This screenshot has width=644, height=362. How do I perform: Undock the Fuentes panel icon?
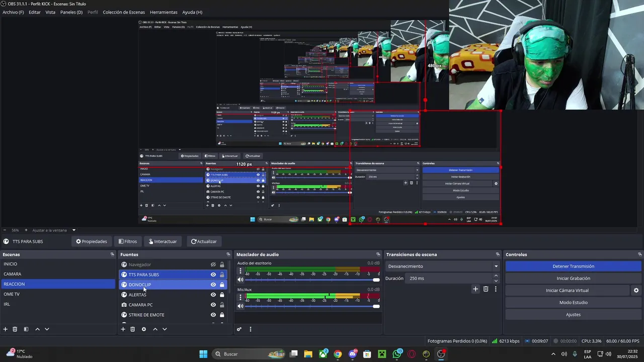click(228, 254)
